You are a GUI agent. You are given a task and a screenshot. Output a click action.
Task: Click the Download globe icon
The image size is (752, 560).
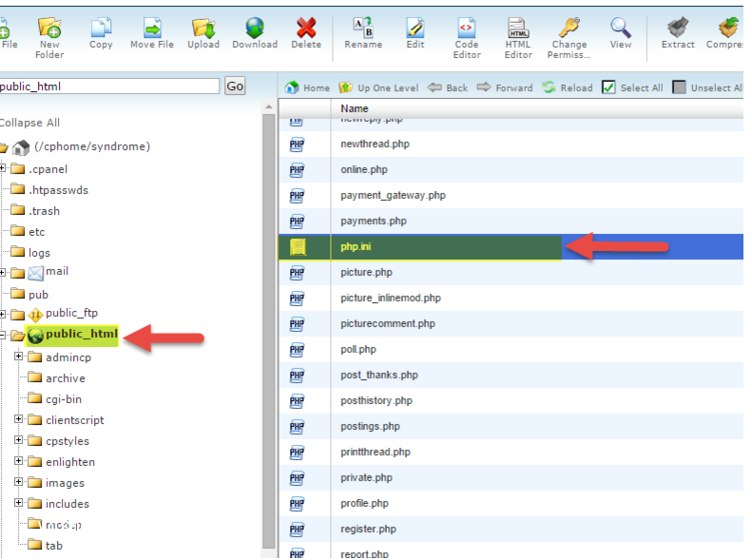pos(255,28)
